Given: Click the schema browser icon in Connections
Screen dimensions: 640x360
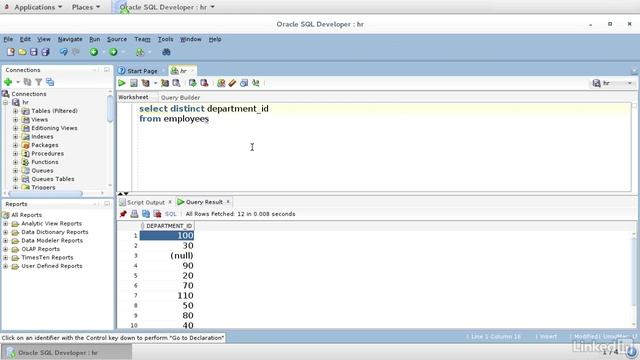Looking at the screenshot, I should pyautogui.click(x=50, y=82).
